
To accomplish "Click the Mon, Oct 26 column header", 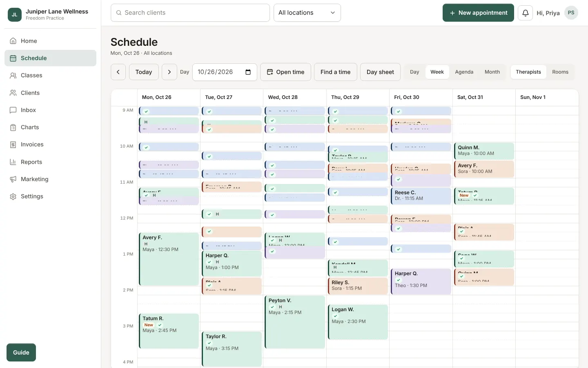I will pyautogui.click(x=169, y=97).
